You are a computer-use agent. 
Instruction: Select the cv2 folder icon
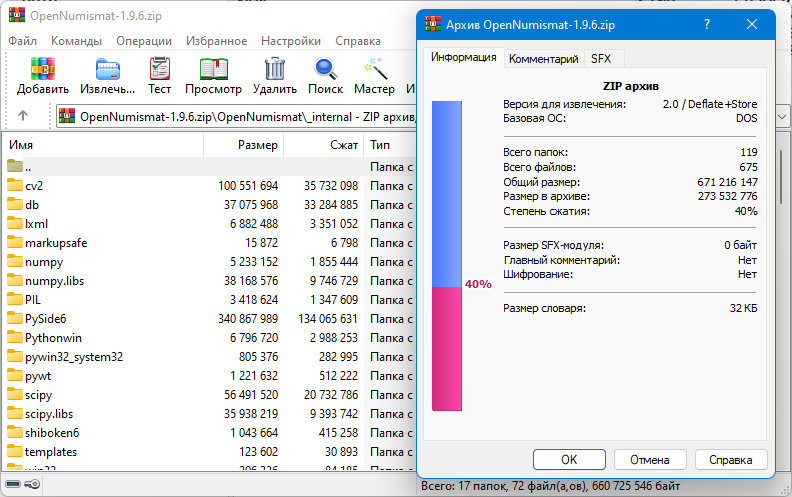pos(15,185)
